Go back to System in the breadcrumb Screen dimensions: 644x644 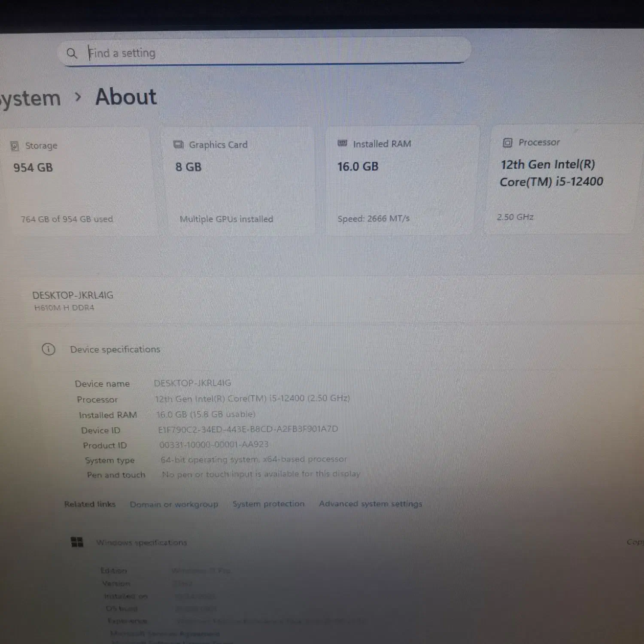[x=30, y=99]
